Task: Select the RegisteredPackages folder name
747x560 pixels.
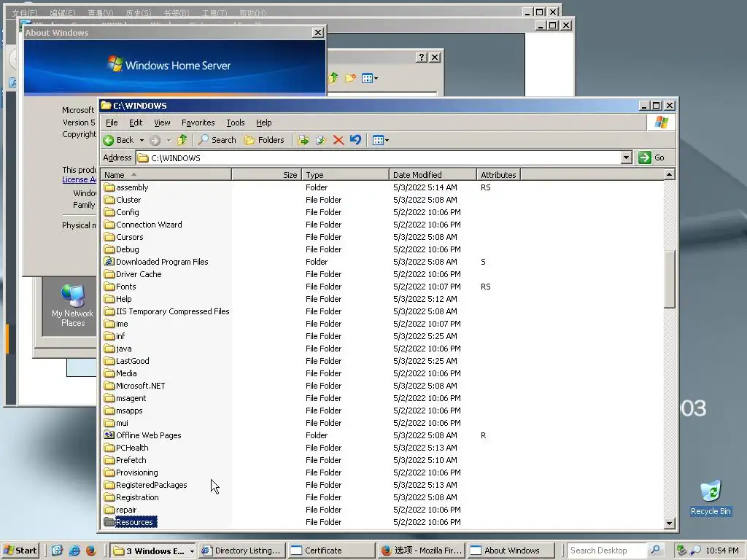Action: click(x=152, y=485)
